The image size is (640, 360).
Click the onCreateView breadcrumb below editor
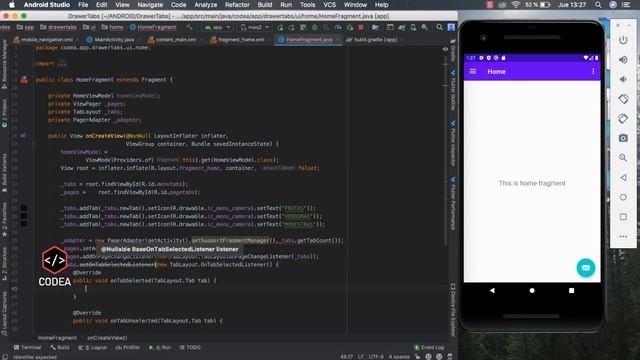(x=107, y=338)
